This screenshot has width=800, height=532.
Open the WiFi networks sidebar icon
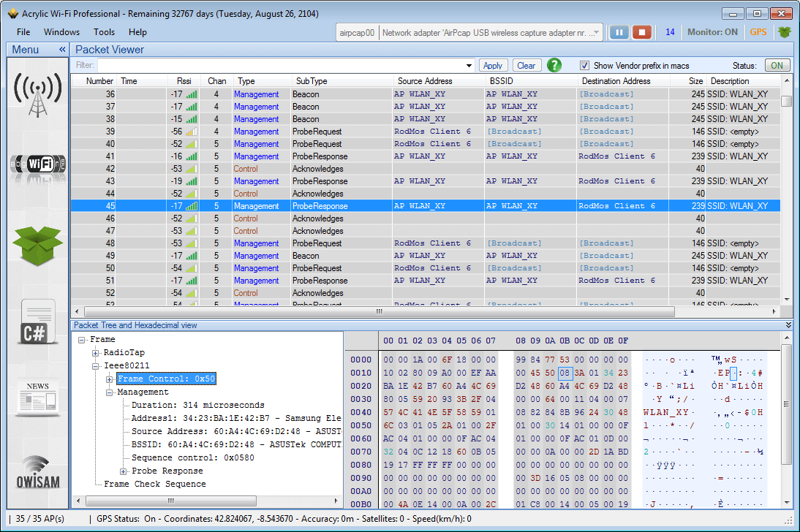[x=38, y=164]
